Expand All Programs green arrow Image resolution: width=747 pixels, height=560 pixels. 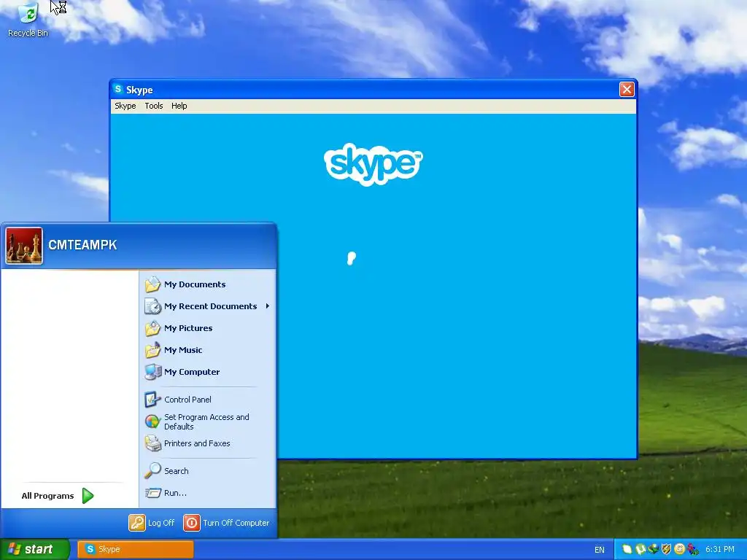click(88, 496)
